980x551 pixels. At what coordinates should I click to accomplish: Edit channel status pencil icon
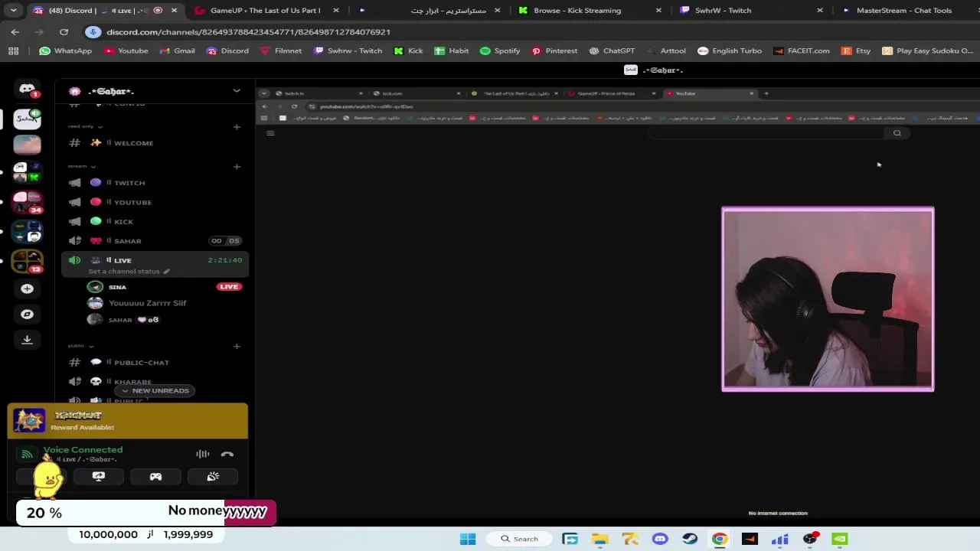166,271
